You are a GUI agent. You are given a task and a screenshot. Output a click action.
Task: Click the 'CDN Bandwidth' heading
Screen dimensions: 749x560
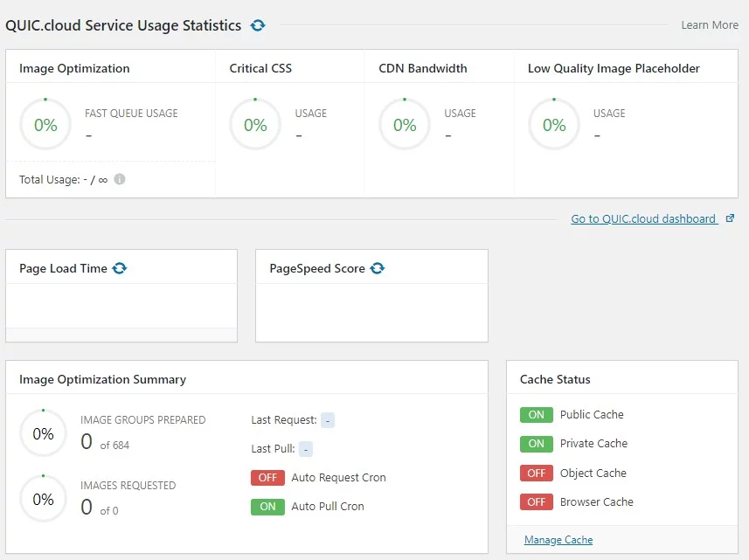pyautogui.click(x=423, y=68)
